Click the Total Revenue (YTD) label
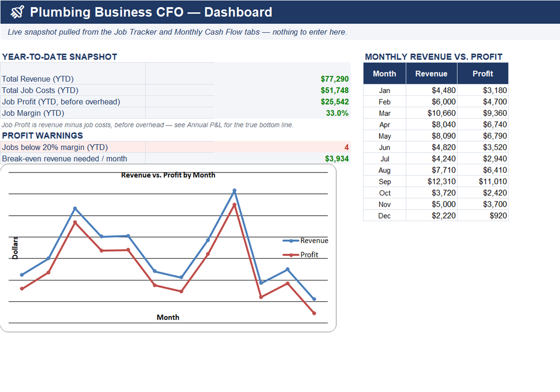 click(x=38, y=79)
